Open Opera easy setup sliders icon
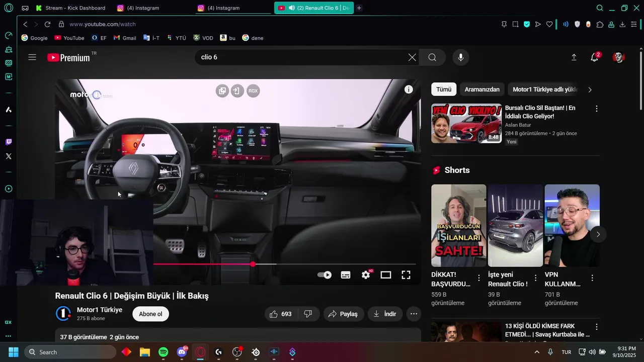 pos(634,24)
